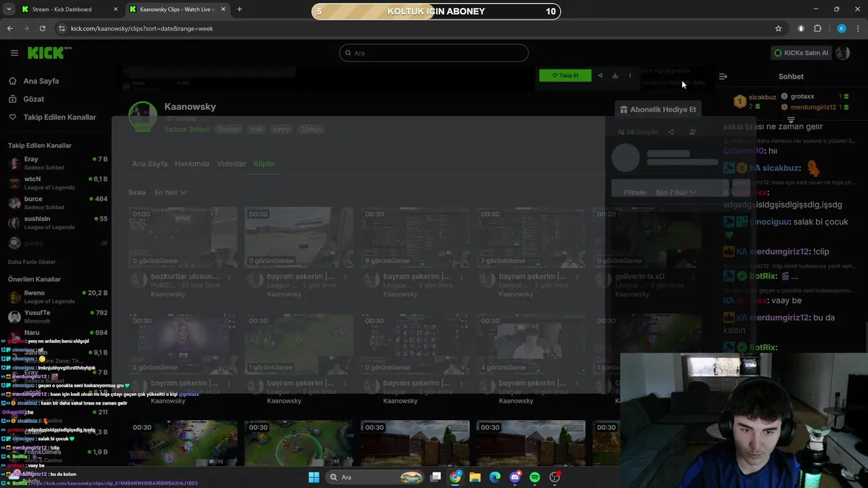Click the share icon next to 16 İzleyici
The height and width of the screenshot is (488, 868).
pyautogui.click(x=671, y=132)
